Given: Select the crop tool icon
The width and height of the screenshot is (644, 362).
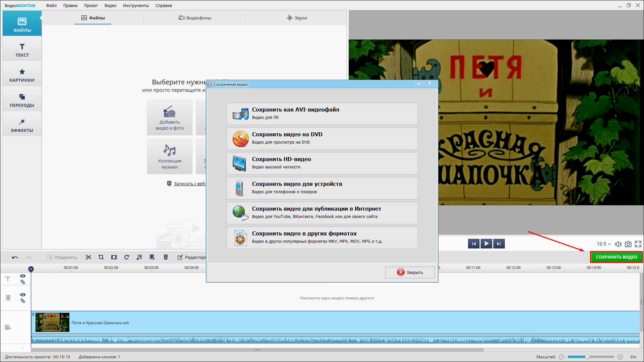Looking at the screenshot, I should (x=101, y=257).
